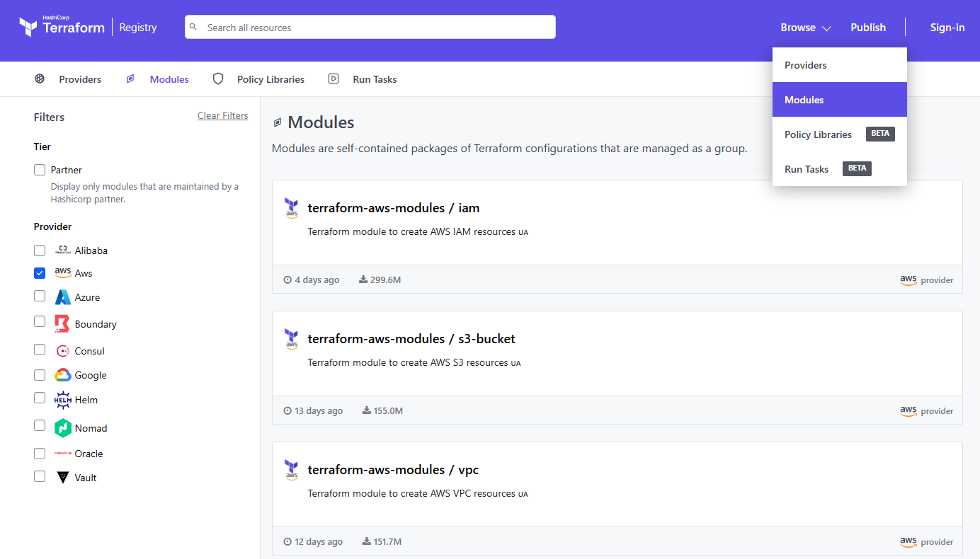Screen dimensions: 980x559
Task: Click the '155.0M' download count
Action: tap(388, 411)
